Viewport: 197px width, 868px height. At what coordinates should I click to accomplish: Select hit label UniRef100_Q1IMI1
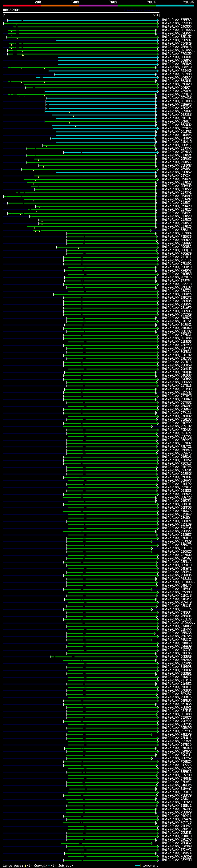tap(177, 257)
